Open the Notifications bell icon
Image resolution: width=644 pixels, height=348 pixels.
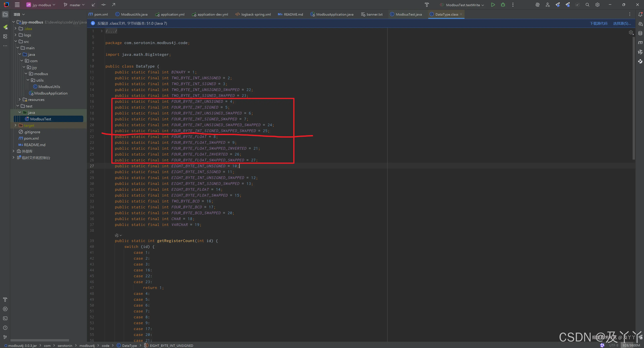click(x=640, y=14)
